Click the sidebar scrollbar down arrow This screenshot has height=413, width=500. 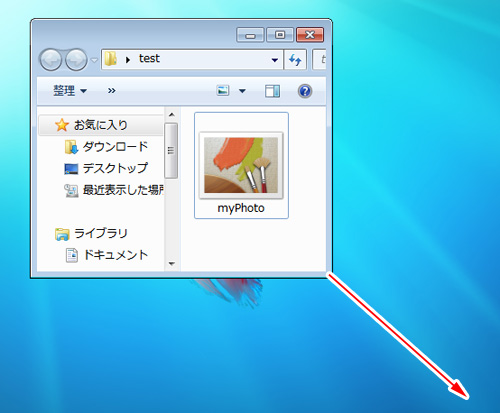point(172,263)
